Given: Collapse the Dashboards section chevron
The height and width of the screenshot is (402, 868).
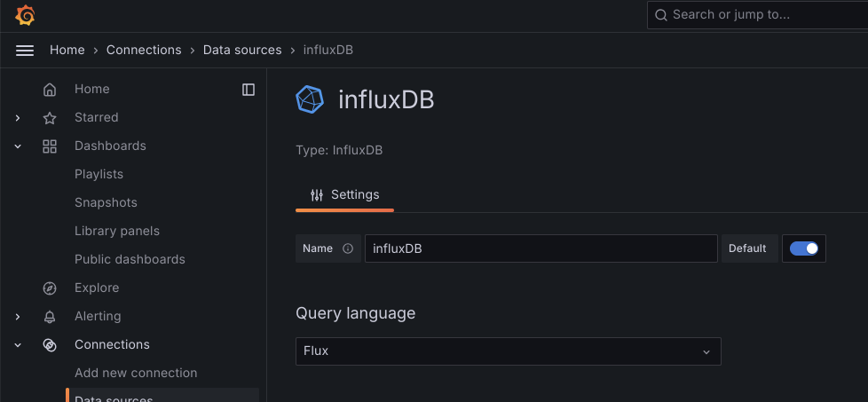Looking at the screenshot, I should 18,146.
